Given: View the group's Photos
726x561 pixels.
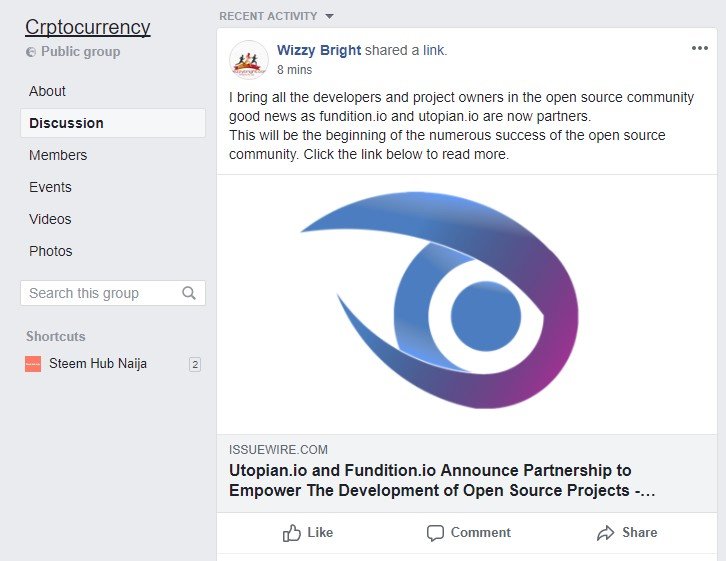Looking at the screenshot, I should 50,251.
